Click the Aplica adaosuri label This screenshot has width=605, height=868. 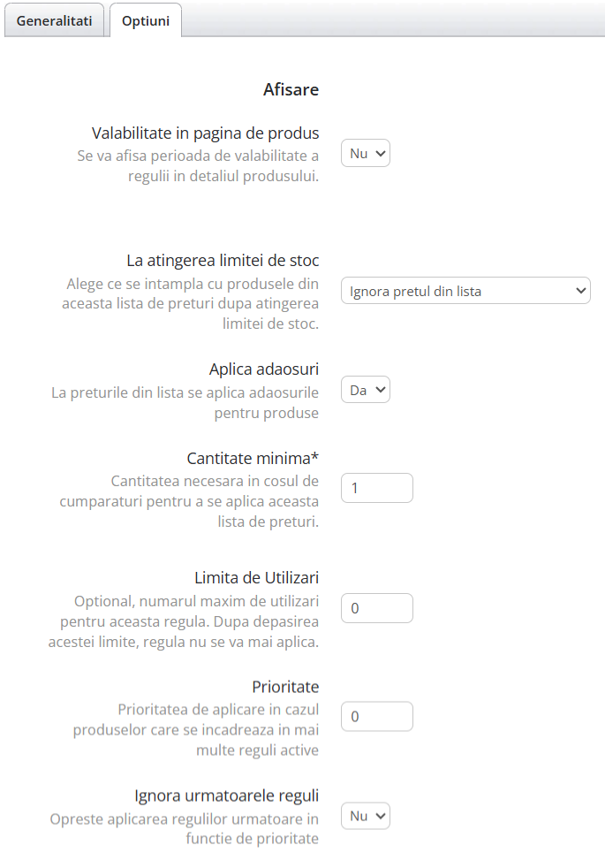[263, 369]
